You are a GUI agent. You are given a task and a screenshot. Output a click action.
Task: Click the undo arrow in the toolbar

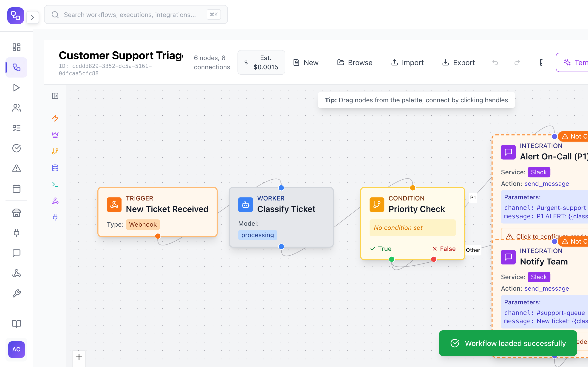(495, 62)
